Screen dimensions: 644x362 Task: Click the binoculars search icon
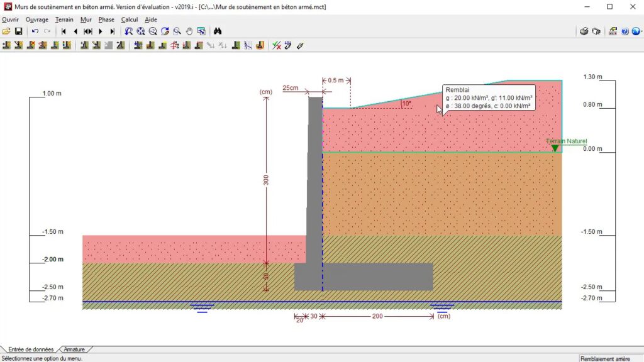tap(218, 31)
